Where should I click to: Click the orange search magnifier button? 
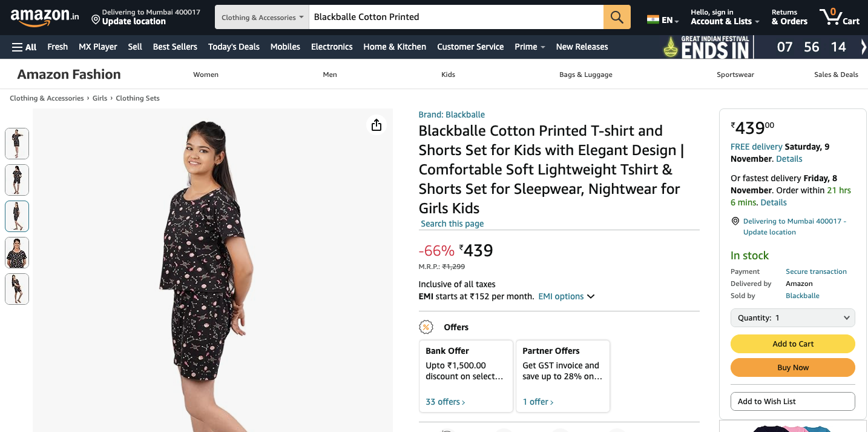[617, 17]
